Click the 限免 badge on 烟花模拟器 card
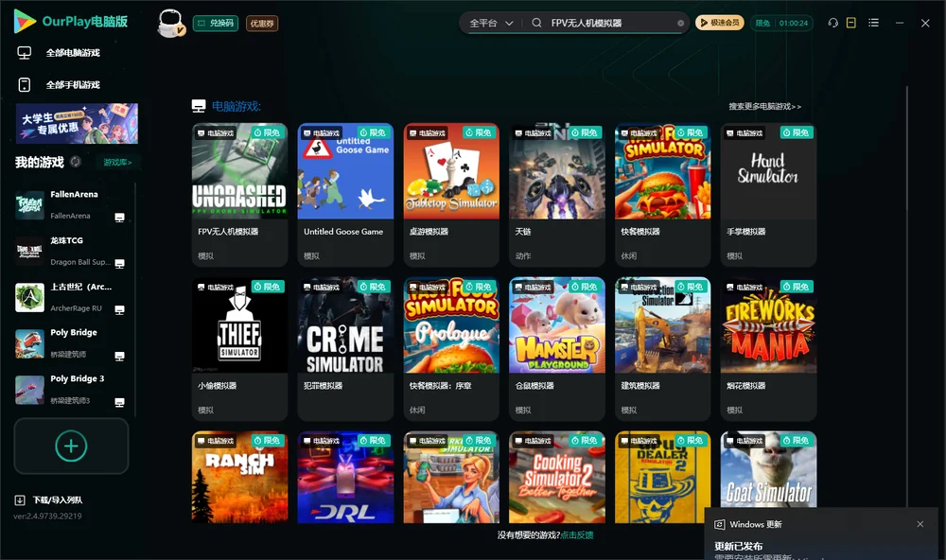 pyautogui.click(x=797, y=287)
